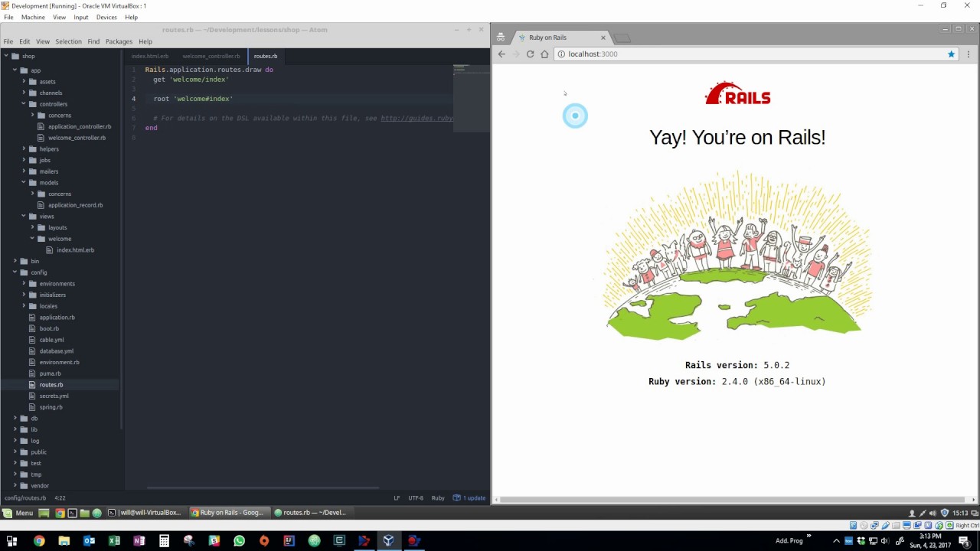This screenshot has width=980, height=551.
Task: Click the '1 update' status bar button
Action: tap(470, 498)
